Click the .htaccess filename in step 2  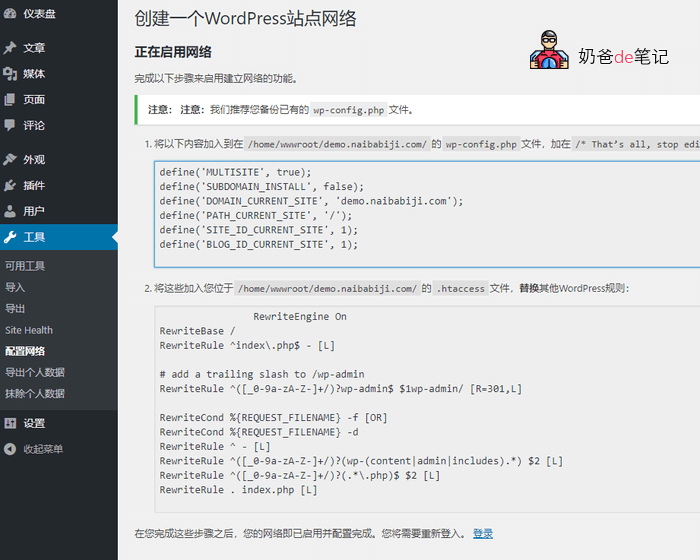point(461,288)
